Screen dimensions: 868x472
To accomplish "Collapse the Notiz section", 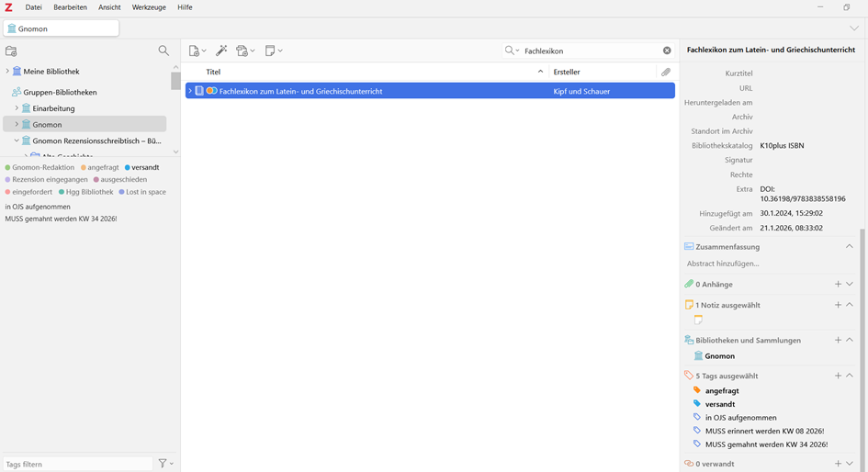I will [x=850, y=305].
